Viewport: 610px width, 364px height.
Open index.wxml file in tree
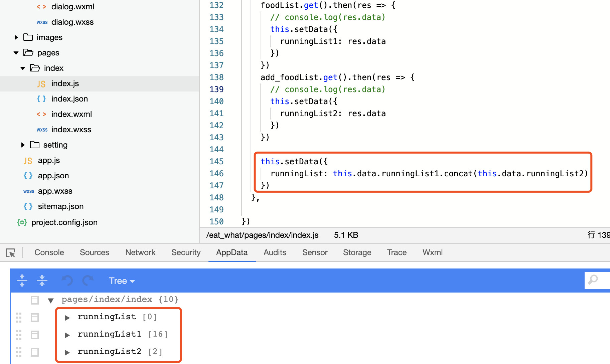71,114
